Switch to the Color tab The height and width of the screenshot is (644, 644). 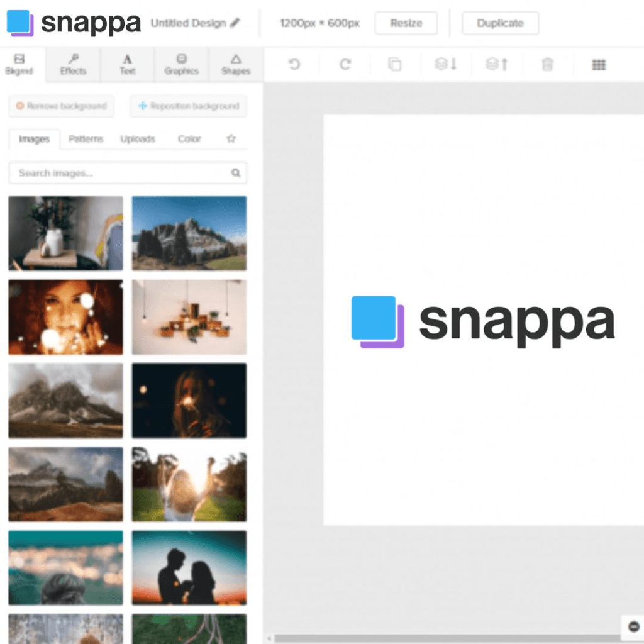(189, 139)
